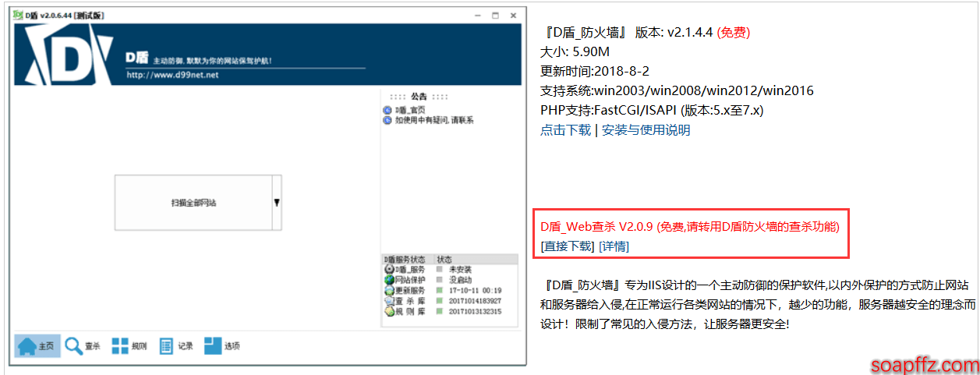Click the D盾 app icon in title bar
The image size is (980, 375).
click(18, 15)
